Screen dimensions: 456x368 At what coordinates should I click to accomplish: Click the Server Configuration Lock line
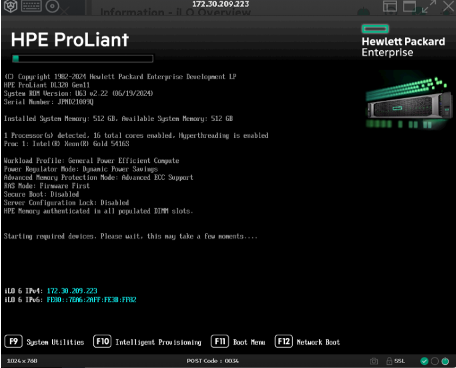point(66,202)
